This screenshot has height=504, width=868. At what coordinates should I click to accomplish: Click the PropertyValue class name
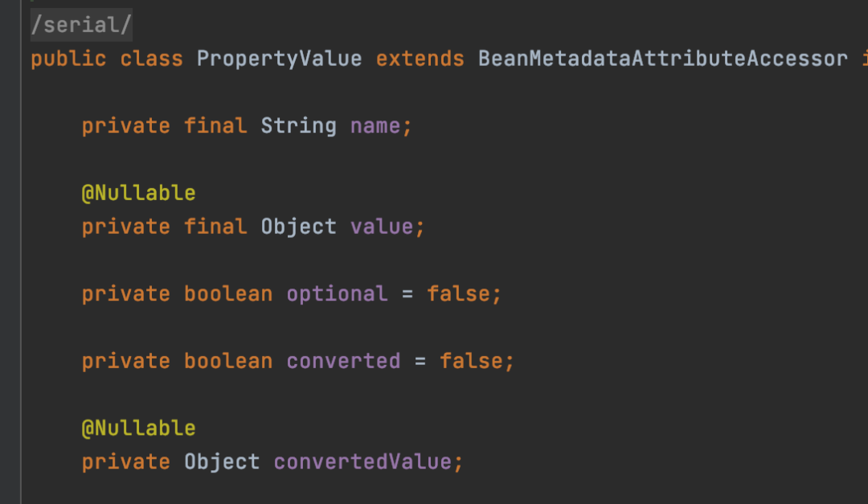[279, 59]
